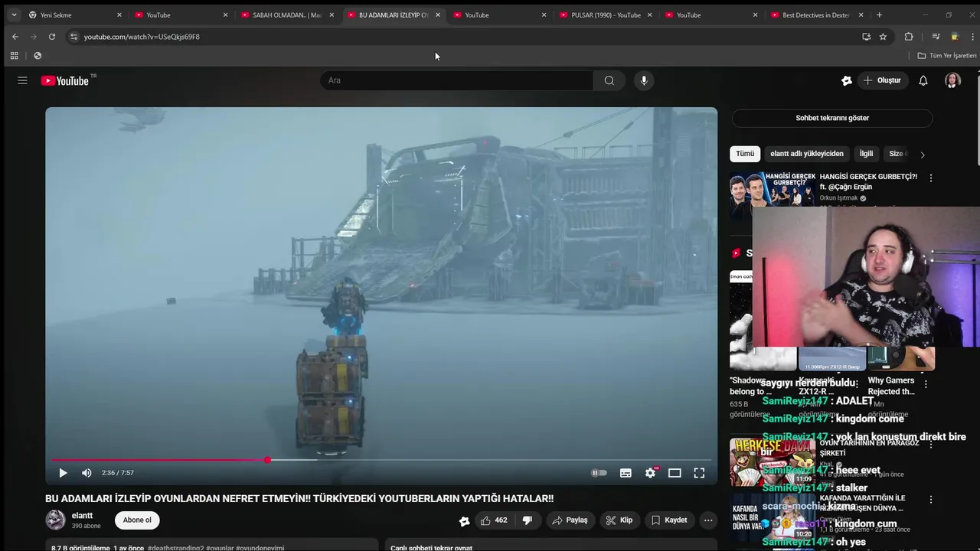Click the Oluştur create button
Viewport: 980px width, 551px height.
tap(882, 80)
